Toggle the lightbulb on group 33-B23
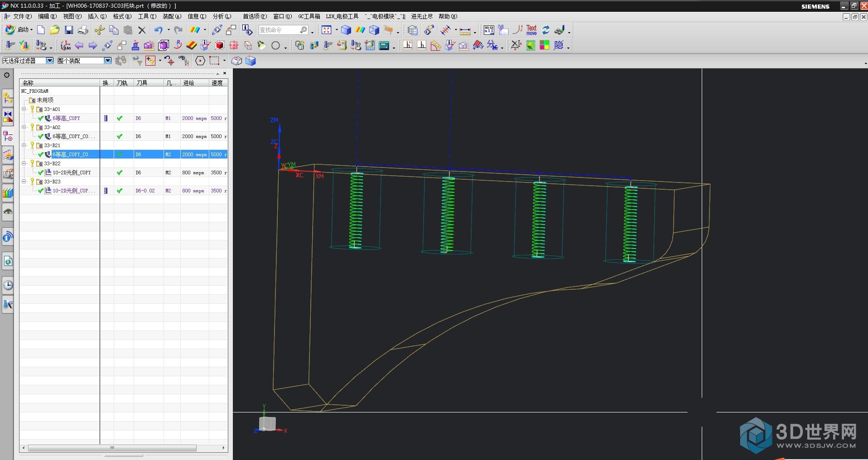The height and width of the screenshot is (460, 868). click(32, 182)
